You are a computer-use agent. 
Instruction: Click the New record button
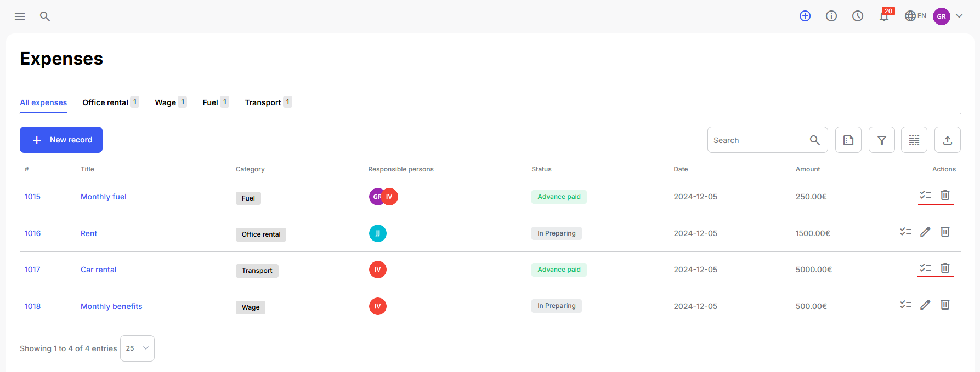(x=61, y=140)
